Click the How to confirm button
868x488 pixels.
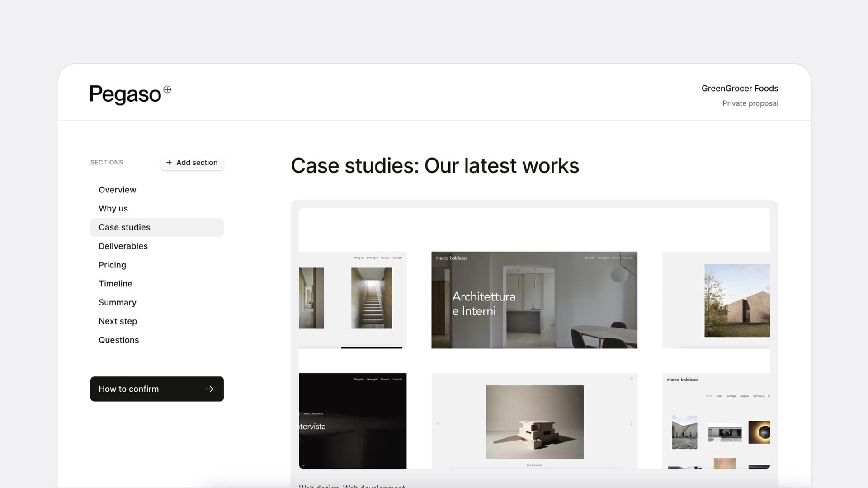pos(157,389)
